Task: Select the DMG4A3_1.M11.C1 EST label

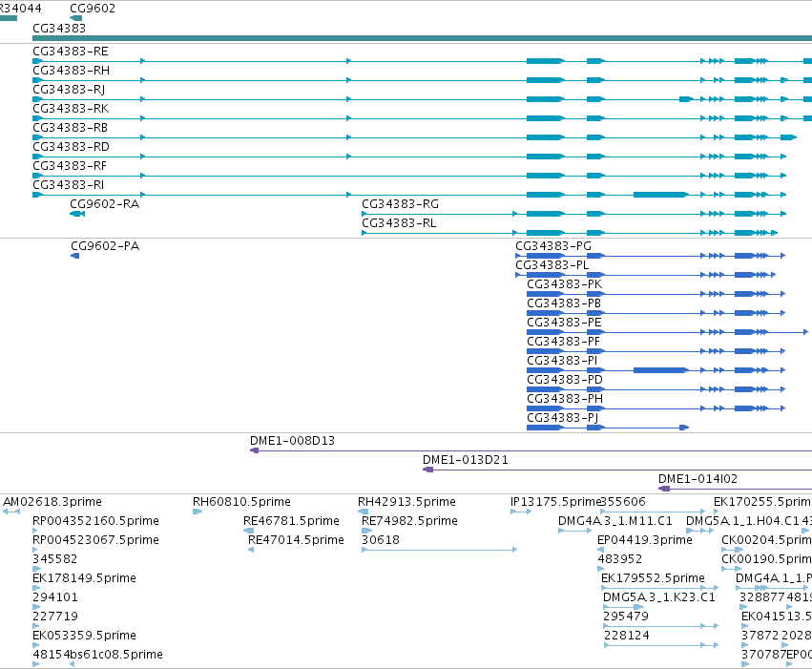Action: pos(615,521)
